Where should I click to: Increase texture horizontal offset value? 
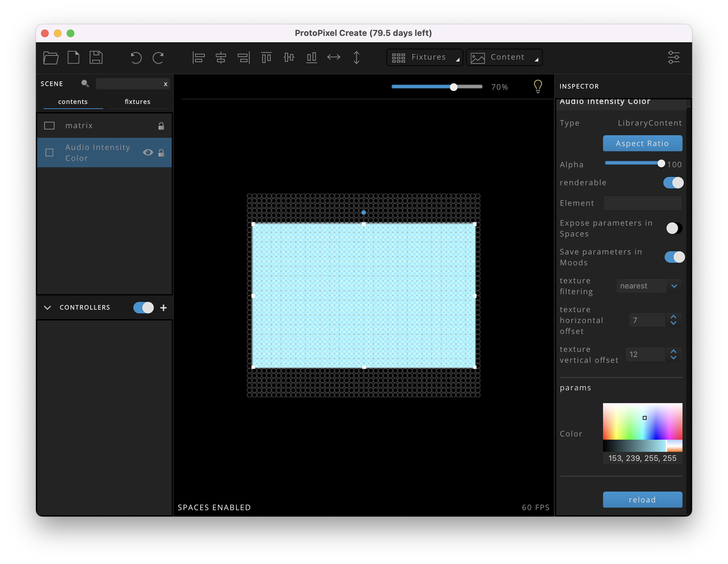click(x=673, y=317)
